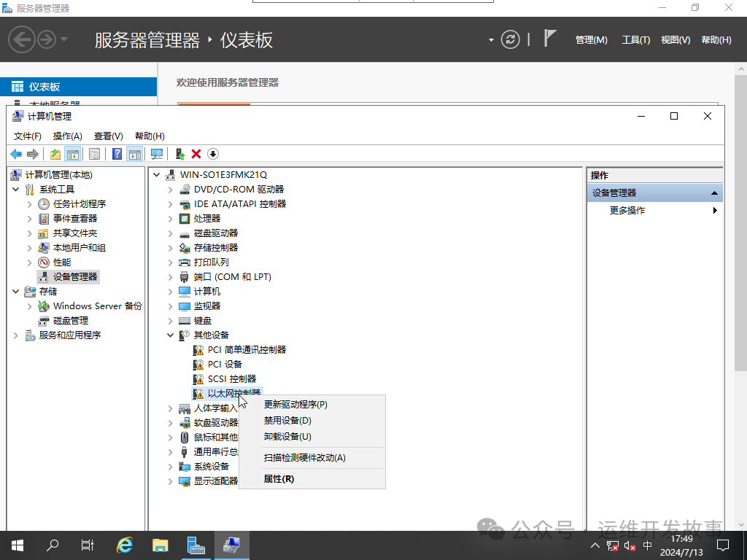Open Help using the question mark toolbar icon
747x560 pixels.
[x=117, y=153]
